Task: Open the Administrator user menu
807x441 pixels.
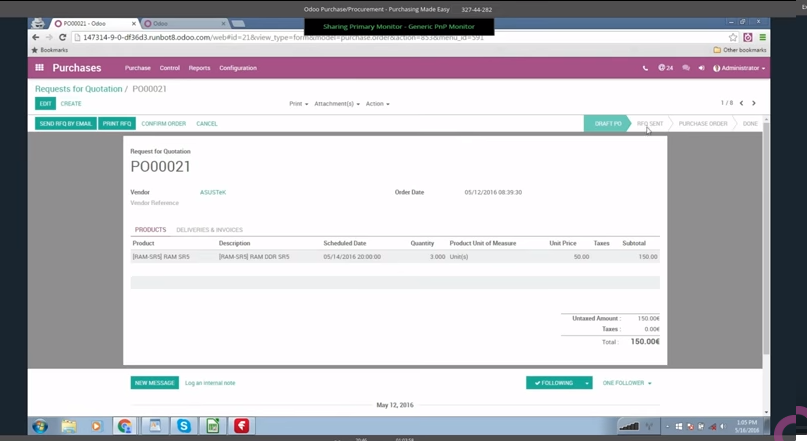Action: click(x=740, y=68)
